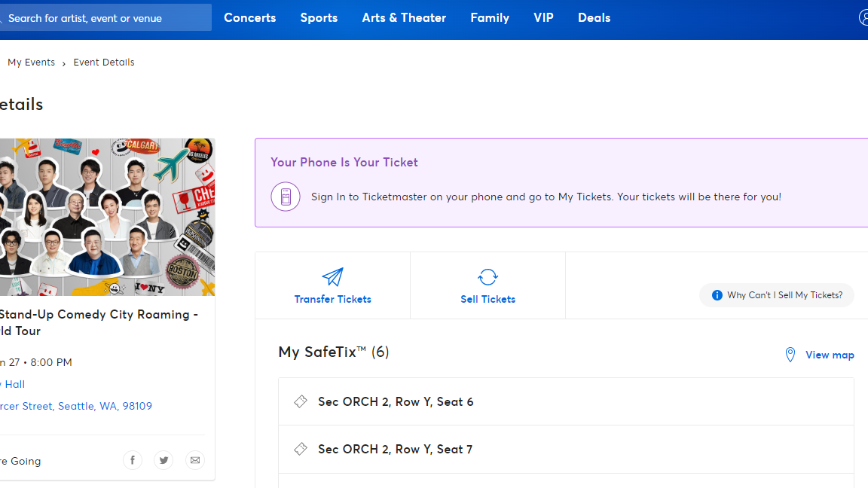Share event via Facebook icon
868x488 pixels.
click(133, 460)
